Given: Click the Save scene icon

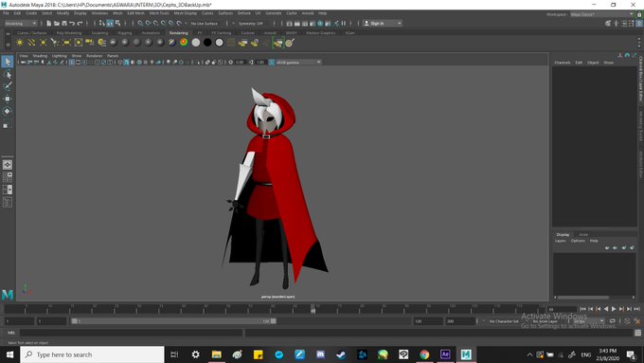Looking at the screenshot, I should [64, 24].
